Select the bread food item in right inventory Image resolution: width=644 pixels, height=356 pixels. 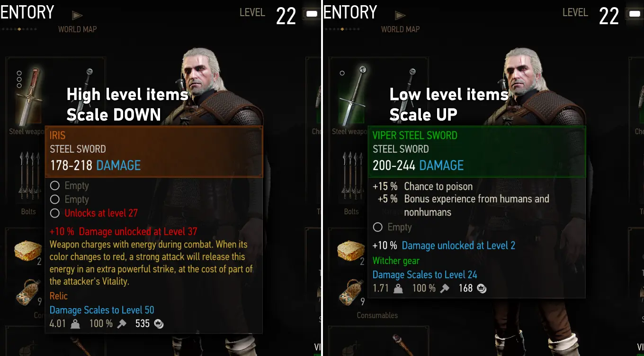pyautogui.click(x=351, y=251)
